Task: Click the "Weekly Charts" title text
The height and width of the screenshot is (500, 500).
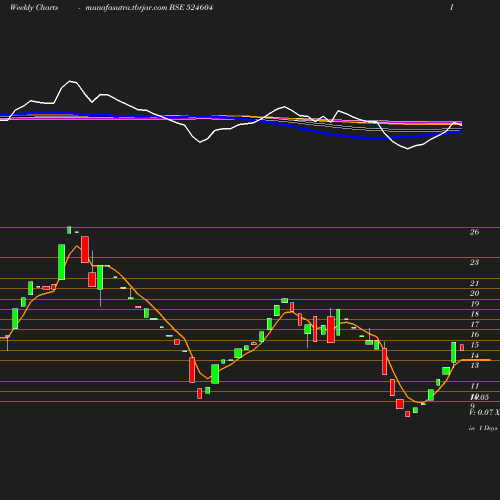Action: pyautogui.click(x=34, y=7)
